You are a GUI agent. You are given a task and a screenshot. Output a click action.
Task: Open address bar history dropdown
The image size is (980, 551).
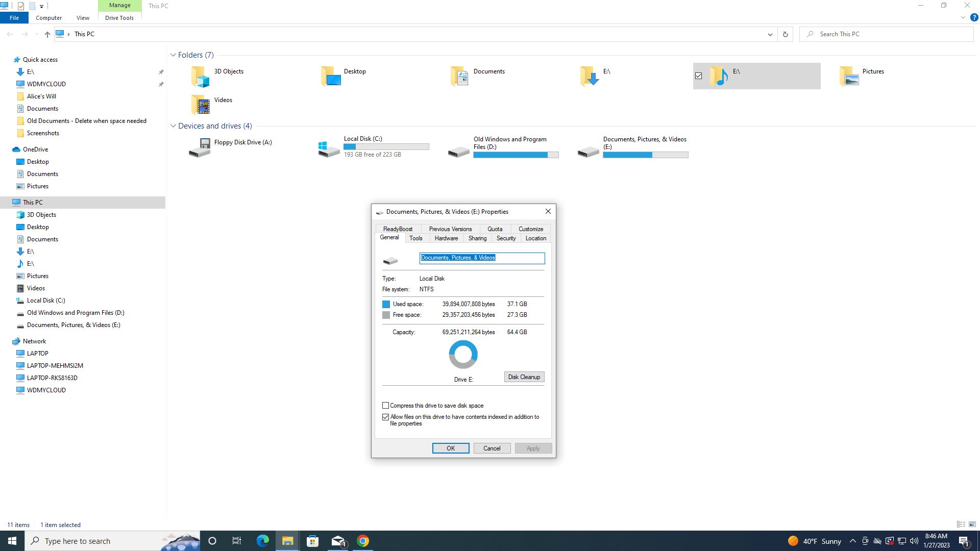tap(770, 34)
